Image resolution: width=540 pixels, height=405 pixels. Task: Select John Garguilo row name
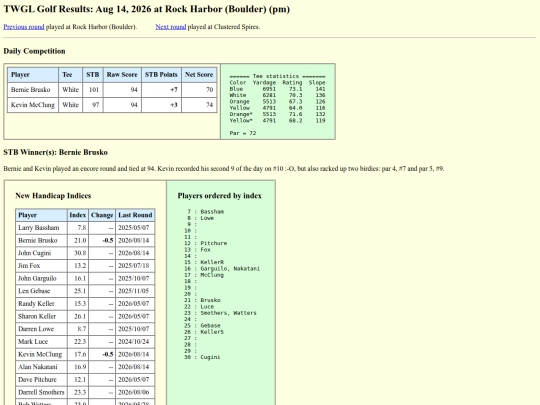37,279
